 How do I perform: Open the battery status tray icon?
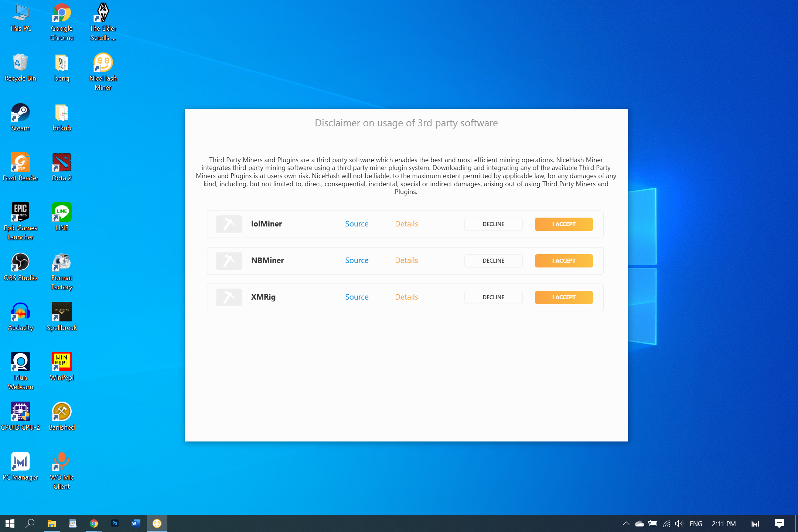[653, 524]
